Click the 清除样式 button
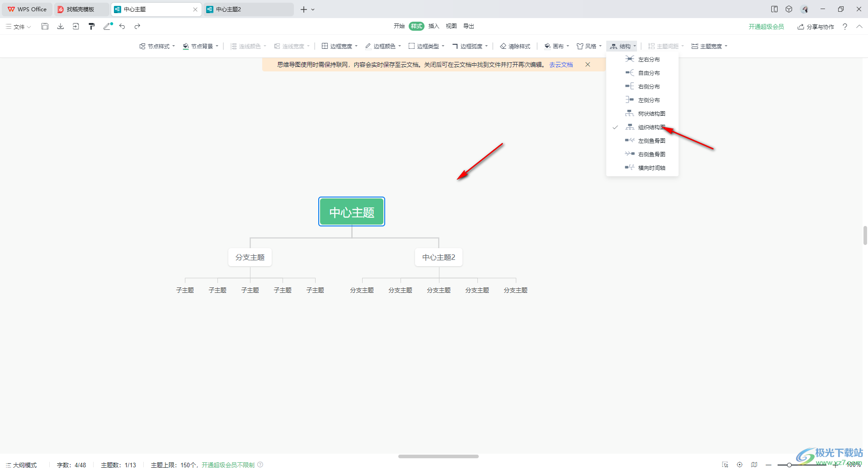868x470 pixels. point(515,46)
